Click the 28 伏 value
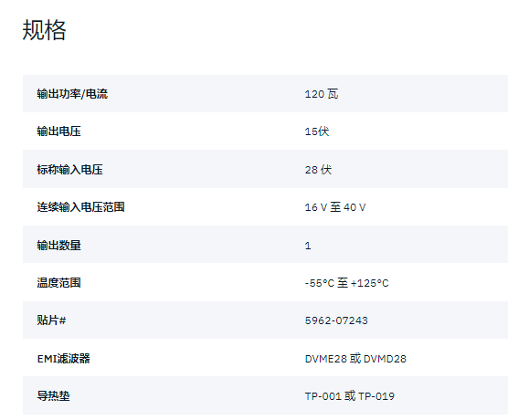508x420 pixels. (318, 170)
